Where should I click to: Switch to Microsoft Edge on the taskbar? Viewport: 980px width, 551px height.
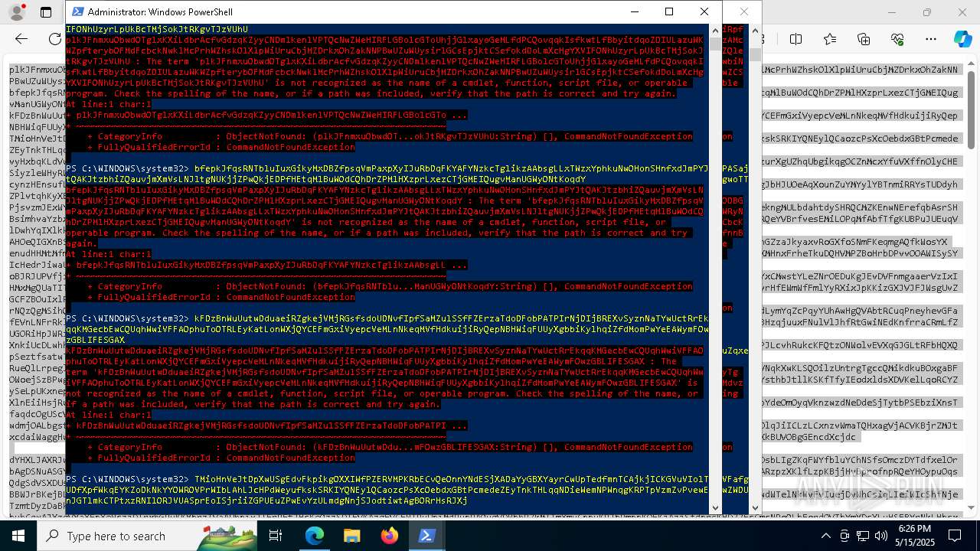pyautogui.click(x=315, y=536)
